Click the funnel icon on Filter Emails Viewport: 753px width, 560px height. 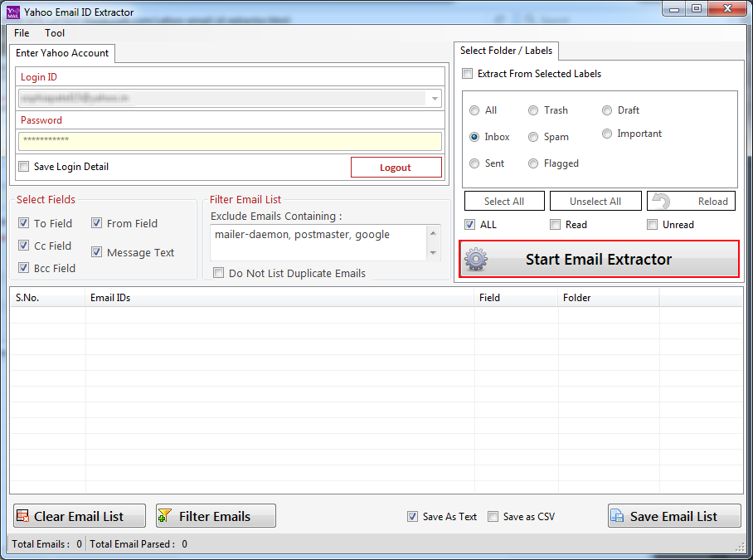pyautogui.click(x=165, y=516)
